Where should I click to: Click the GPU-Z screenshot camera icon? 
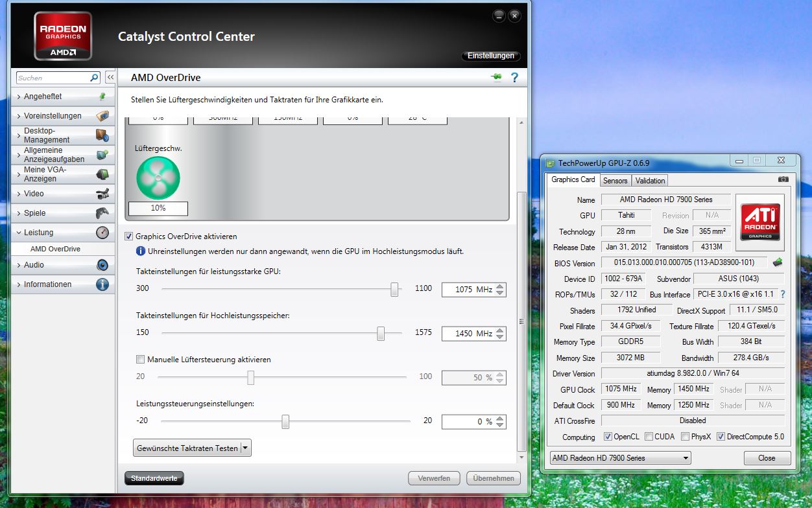[x=783, y=179]
